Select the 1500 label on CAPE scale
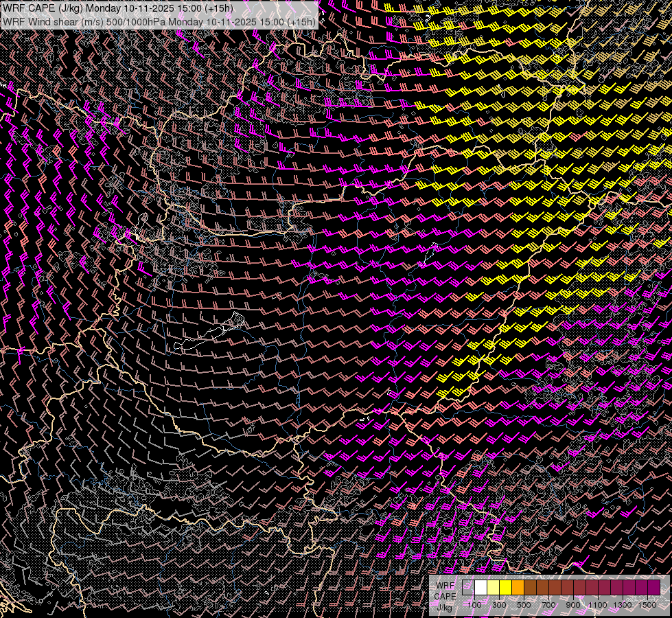Image resolution: width=672 pixels, height=618 pixels. [647, 605]
